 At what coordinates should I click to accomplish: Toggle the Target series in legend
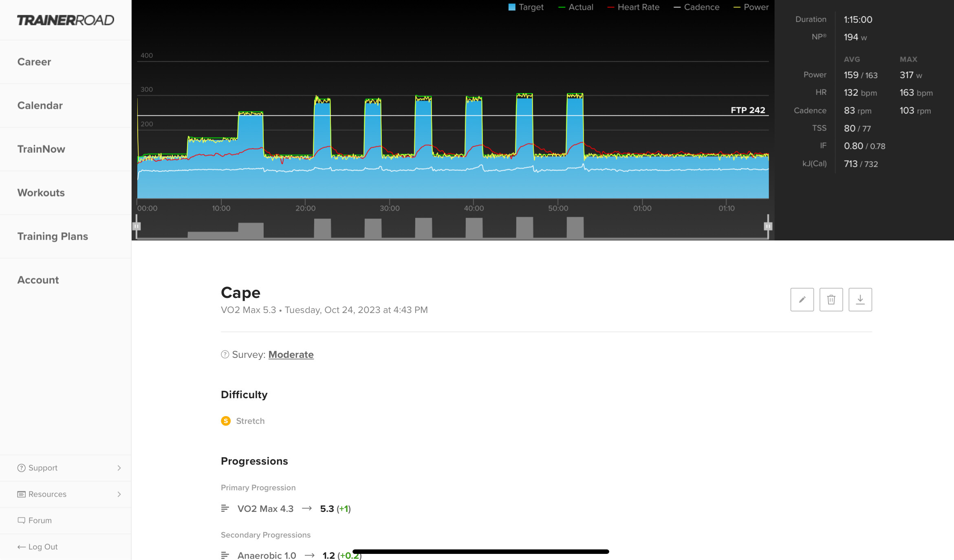click(526, 7)
